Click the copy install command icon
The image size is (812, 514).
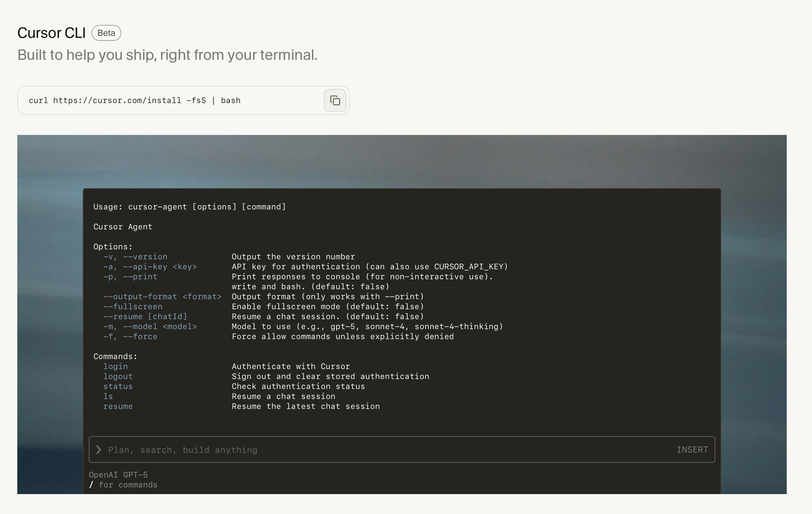[x=335, y=100]
